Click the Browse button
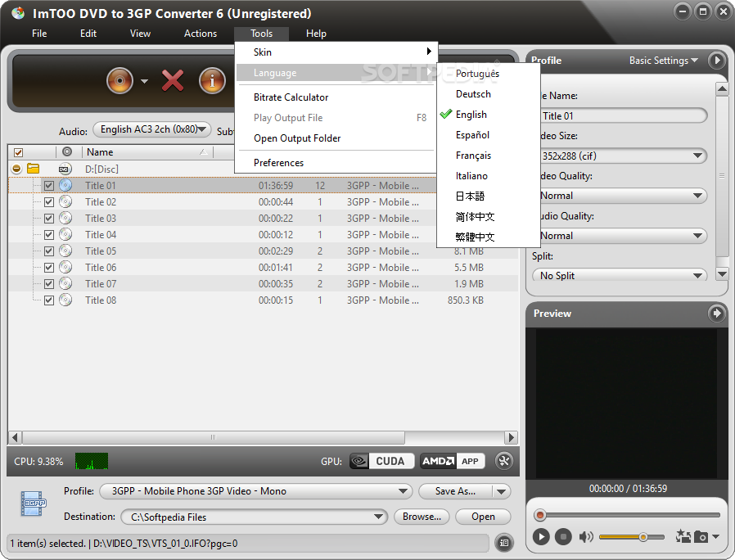 422,517
